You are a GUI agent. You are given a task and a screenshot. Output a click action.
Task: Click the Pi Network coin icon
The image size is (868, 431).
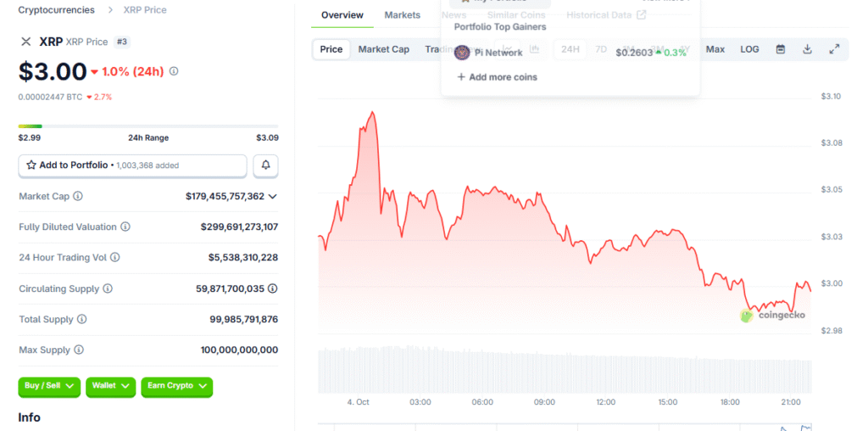pos(462,53)
